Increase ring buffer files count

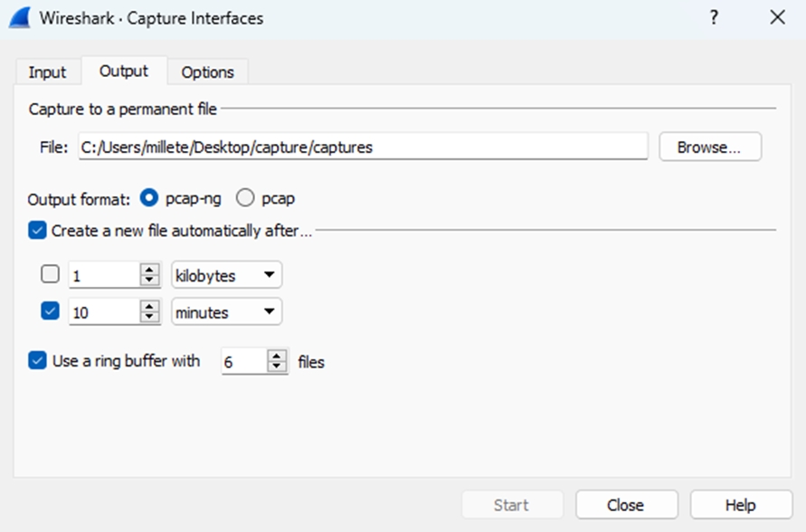tap(277, 356)
